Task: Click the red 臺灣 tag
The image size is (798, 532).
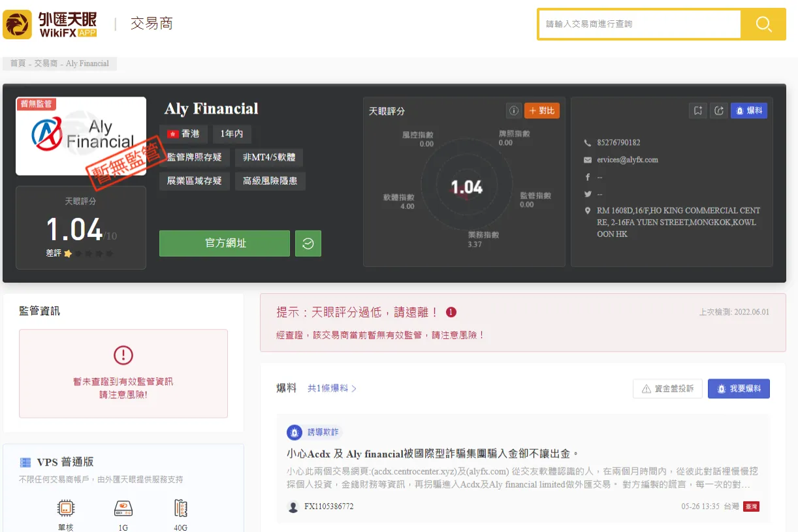Action: (x=751, y=507)
